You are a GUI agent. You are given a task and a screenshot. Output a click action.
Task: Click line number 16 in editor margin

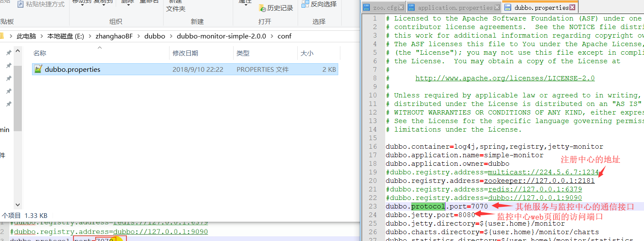pos(373,147)
